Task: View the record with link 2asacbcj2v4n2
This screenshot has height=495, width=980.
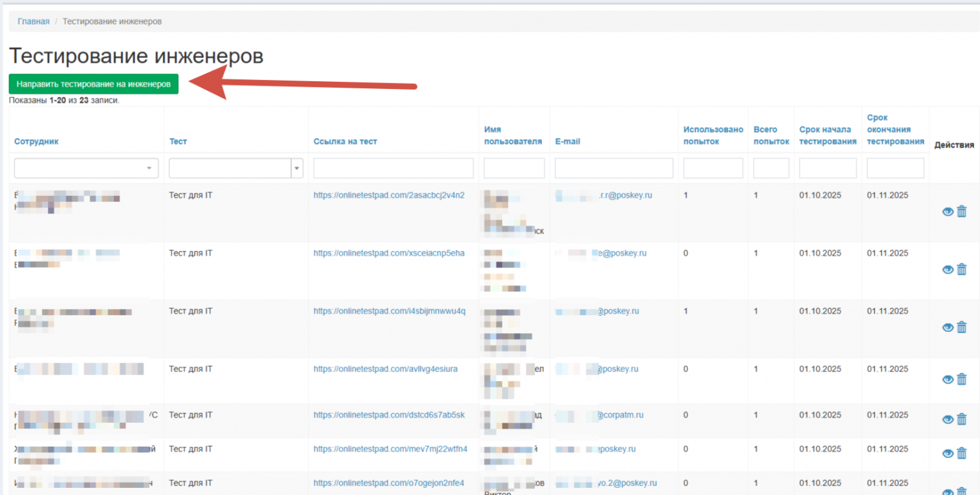Action: (947, 211)
